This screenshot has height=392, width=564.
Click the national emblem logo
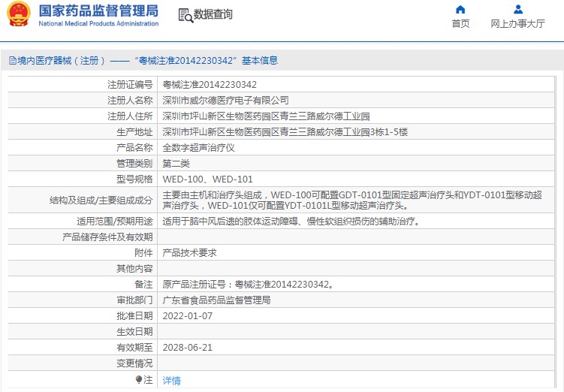(x=19, y=14)
